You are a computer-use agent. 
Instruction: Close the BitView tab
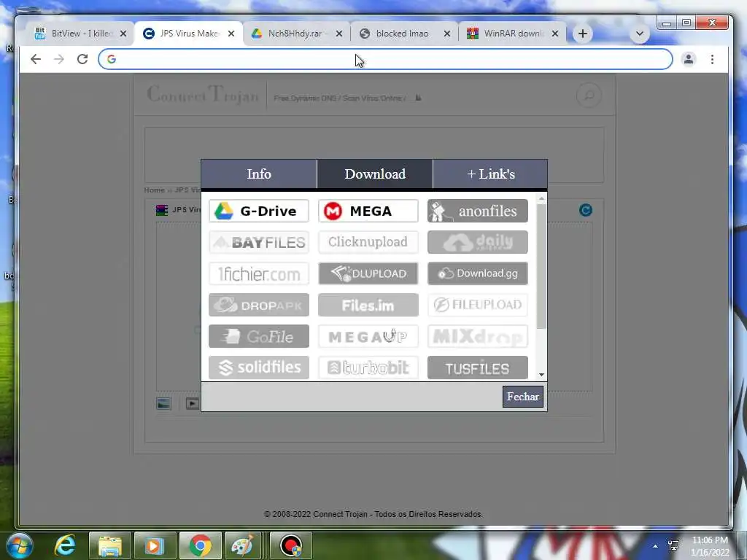coord(123,34)
